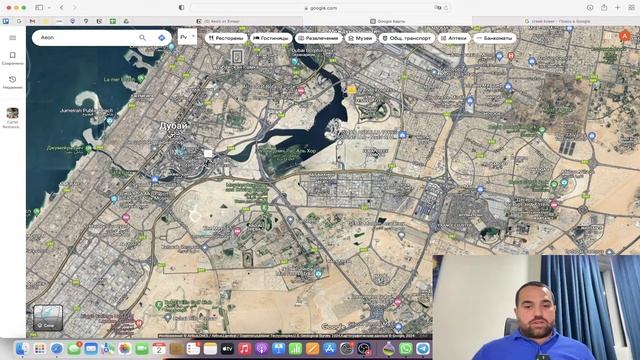Image resolution: width=640 pixels, height=360 pixels.
Task: Open Mail from the Dock
Action: [91, 349]
